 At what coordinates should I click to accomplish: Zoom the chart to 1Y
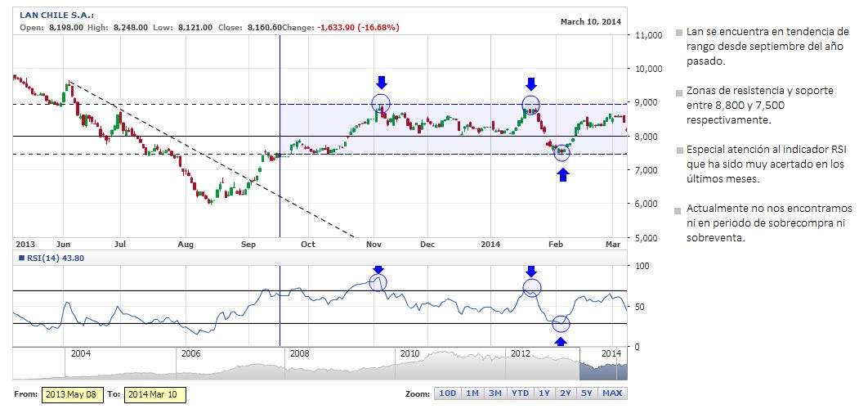pos(544,393)
